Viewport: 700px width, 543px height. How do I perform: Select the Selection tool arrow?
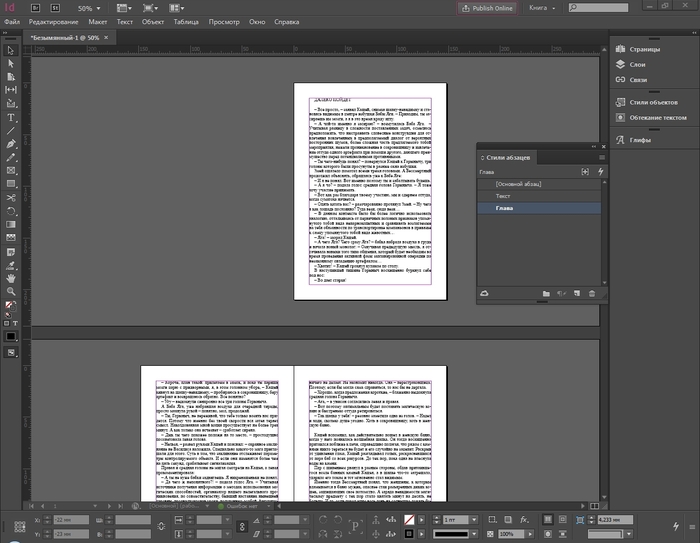tap(11, 49)
